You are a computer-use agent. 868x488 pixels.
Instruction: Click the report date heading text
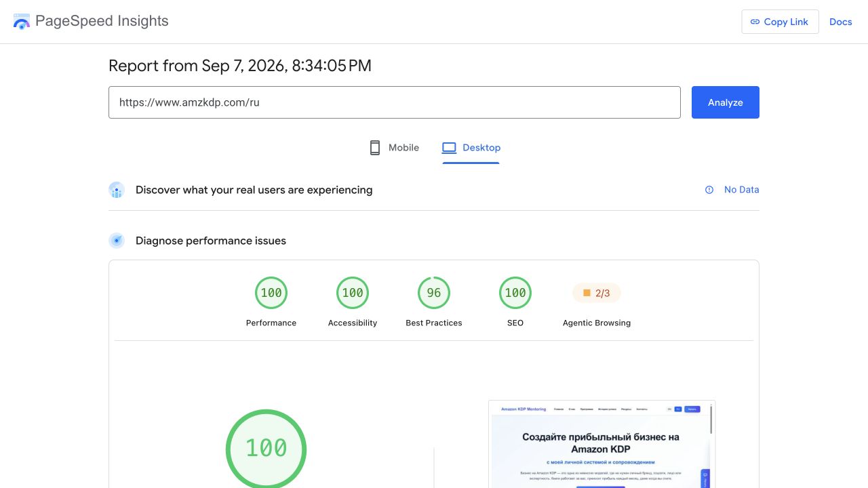click(240, 66)
